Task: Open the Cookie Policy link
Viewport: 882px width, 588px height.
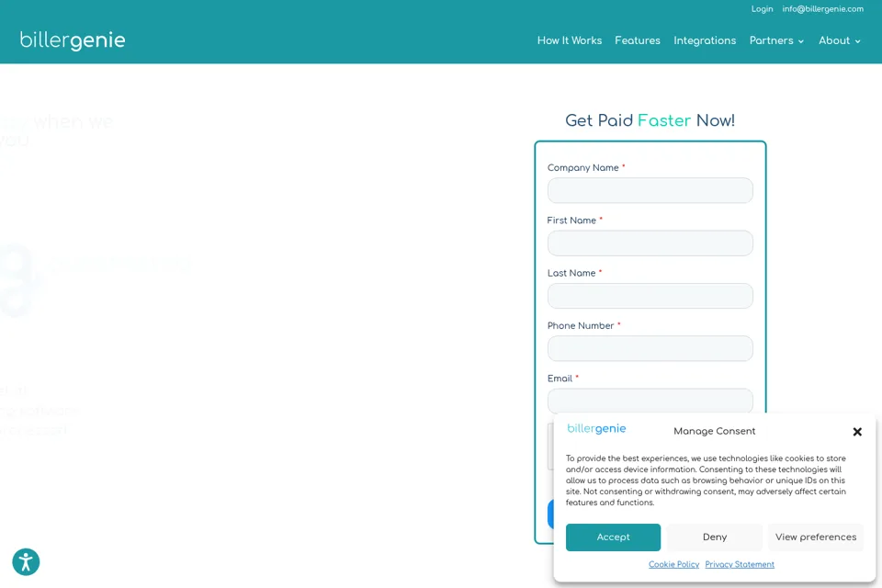Action: [x=673, y=564]
